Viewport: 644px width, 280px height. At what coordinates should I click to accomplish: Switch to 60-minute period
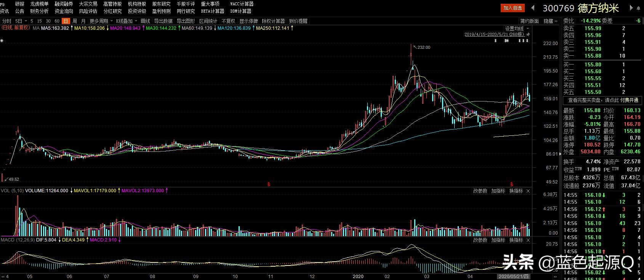tap(57, 21)
